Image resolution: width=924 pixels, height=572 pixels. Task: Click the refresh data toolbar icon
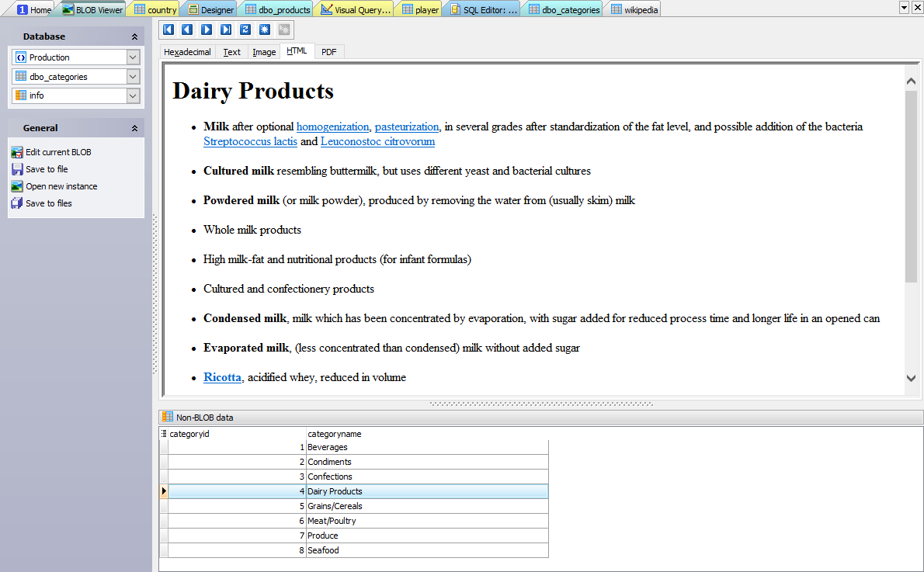pyautogui.click(x=245, y=29)
